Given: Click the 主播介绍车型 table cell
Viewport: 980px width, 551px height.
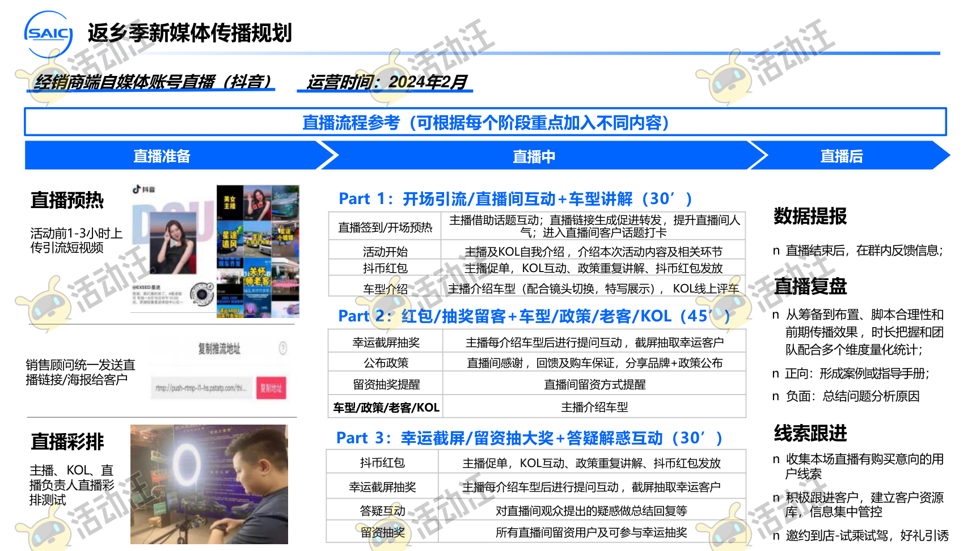Looking at the screenshot, I should (x=594, y=407).
